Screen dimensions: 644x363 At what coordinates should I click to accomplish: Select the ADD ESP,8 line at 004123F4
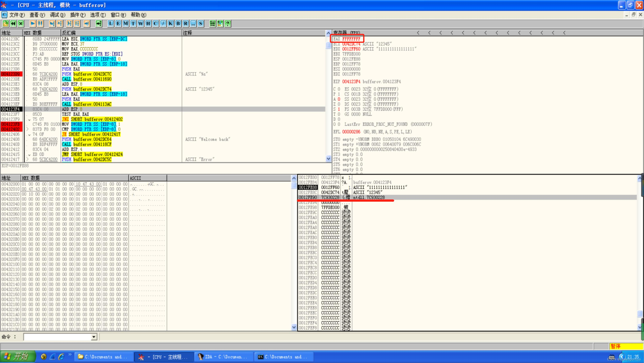72,109
